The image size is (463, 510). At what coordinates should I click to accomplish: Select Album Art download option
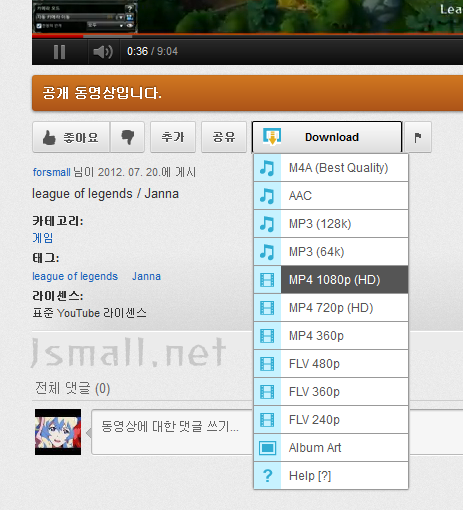click(331, 448)
